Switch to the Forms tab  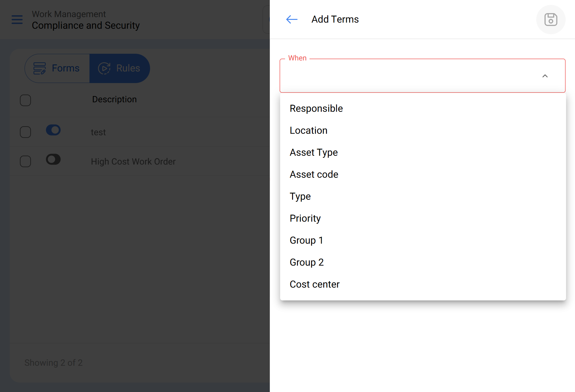[x=65, y=68]
